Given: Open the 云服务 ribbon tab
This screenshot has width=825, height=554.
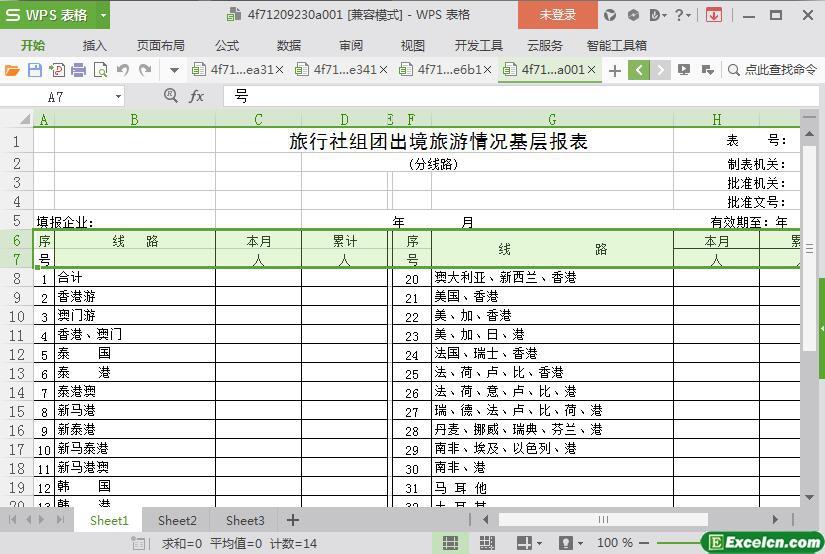Looking at the screenshot, I should tap(545, 46).
